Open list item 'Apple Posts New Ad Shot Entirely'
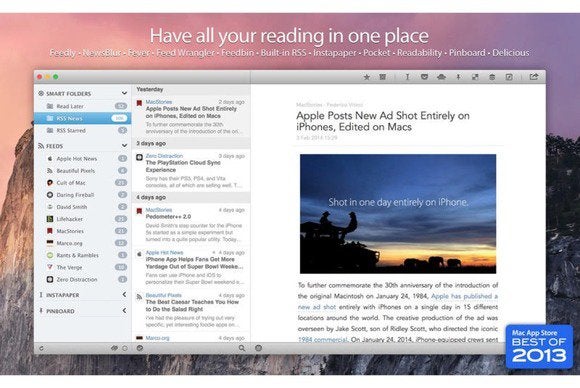 coord(191,117)
